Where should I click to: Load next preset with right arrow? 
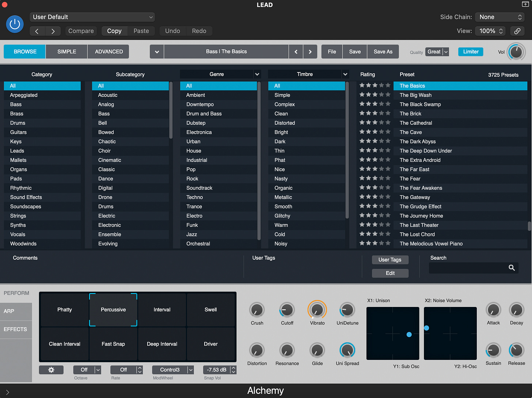tap(310, 52)
